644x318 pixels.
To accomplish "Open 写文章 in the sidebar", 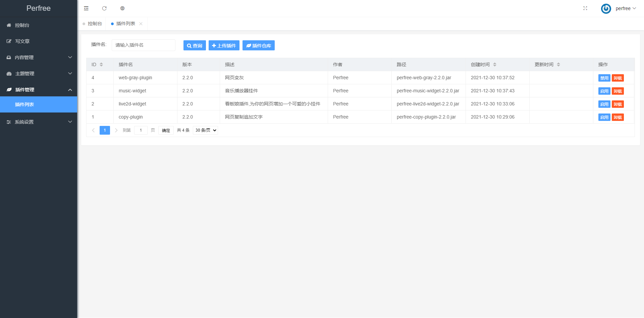I will coord(39,41).
